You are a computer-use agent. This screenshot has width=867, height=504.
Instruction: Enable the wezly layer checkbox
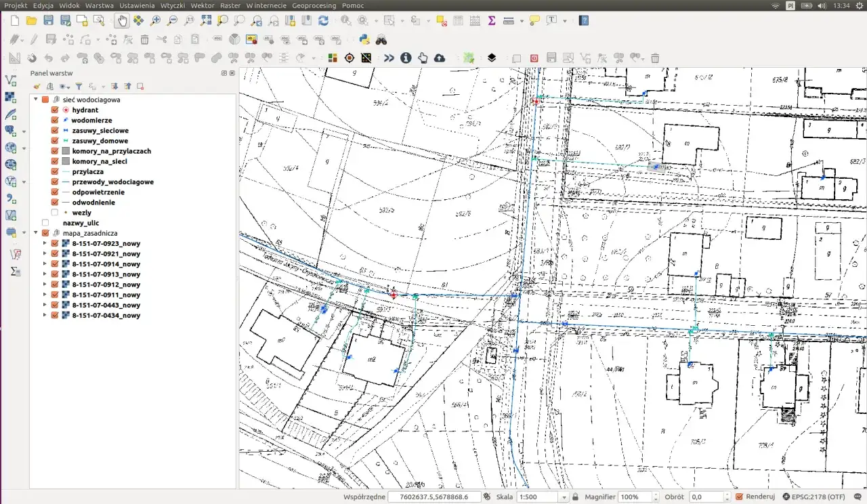[x=56, y=213]
